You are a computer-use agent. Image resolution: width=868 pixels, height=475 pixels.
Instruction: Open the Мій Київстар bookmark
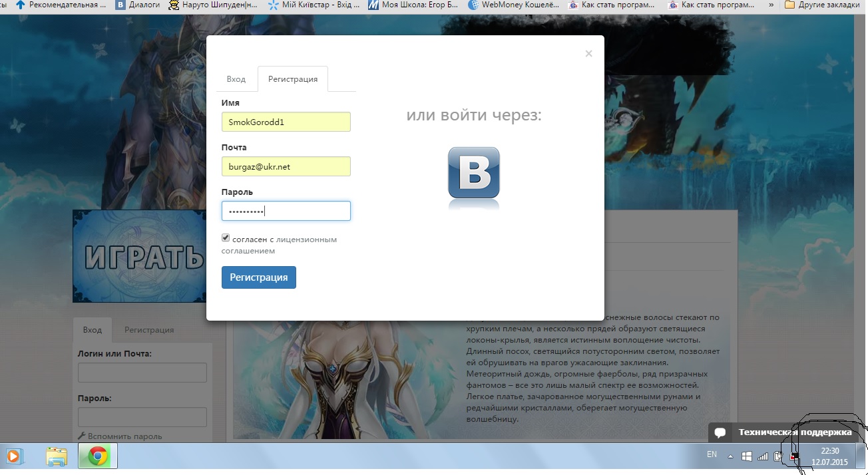tap(314, 5)
